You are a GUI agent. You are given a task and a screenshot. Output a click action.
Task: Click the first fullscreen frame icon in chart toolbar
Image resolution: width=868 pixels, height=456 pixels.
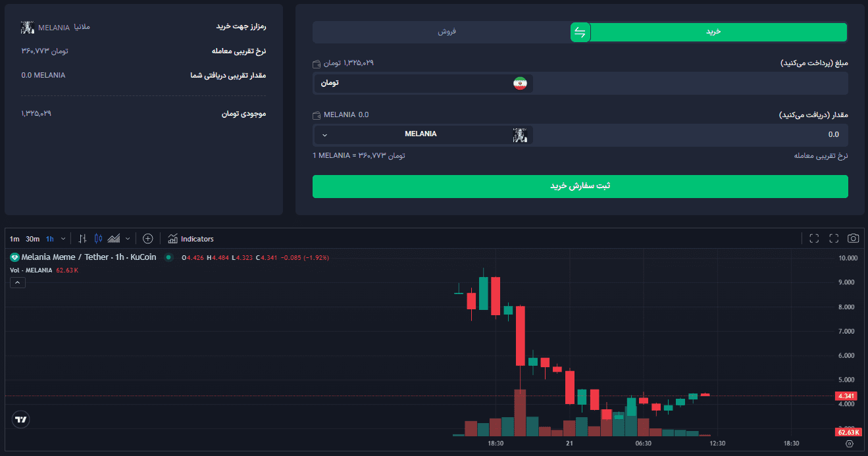[x=814, y=238]
